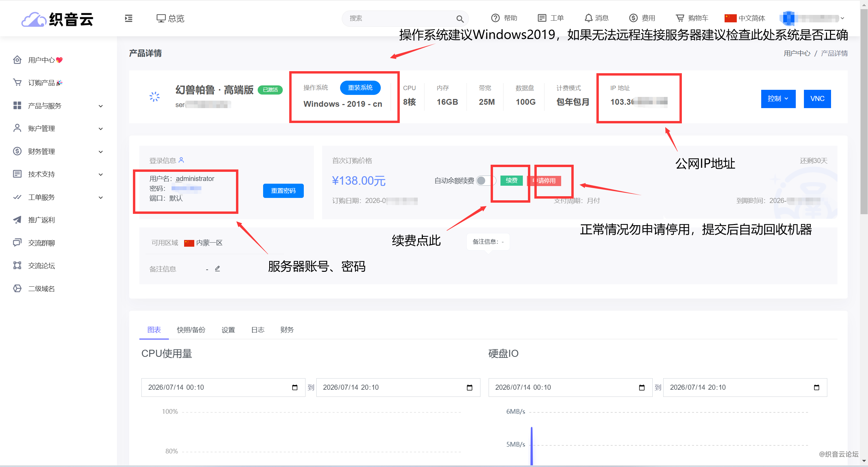Open the 购物车 shopping cart icon
Screen dimensions: 868x467
679,18
